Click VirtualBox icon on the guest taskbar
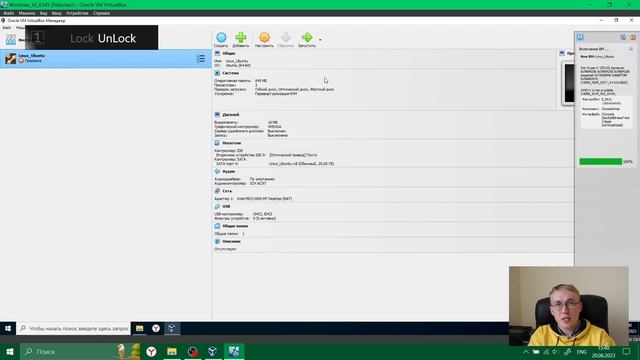The width and height of the screenshot is (640, 360). coord(172,328)
